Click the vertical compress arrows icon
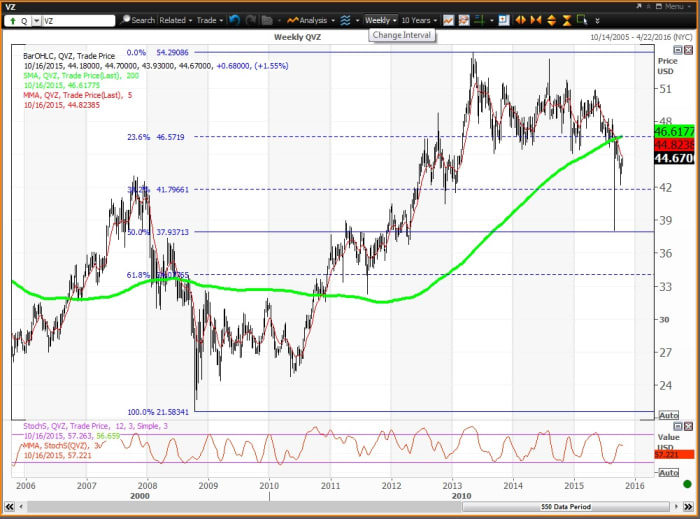Screen dimensions: 700x519 pyautogui.click(x=567, y=20)
